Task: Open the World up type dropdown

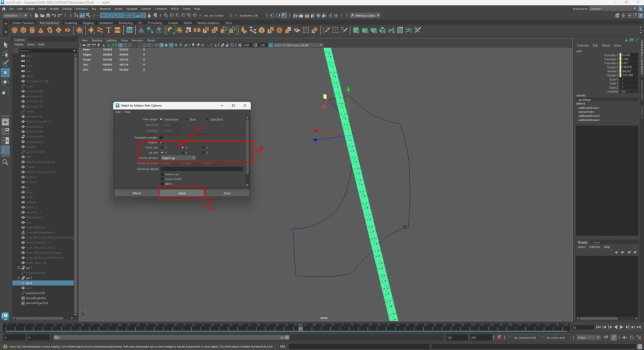Action: (178, 157)
